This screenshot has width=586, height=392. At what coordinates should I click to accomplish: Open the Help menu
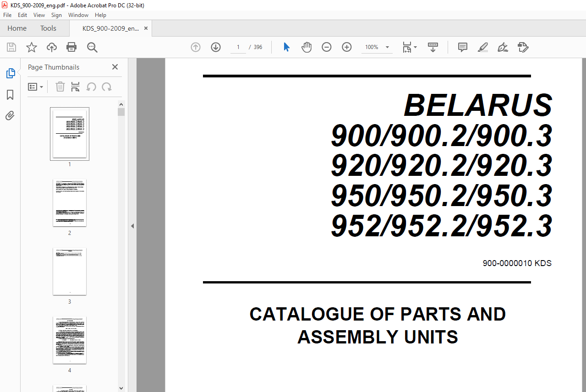(100, 15)
